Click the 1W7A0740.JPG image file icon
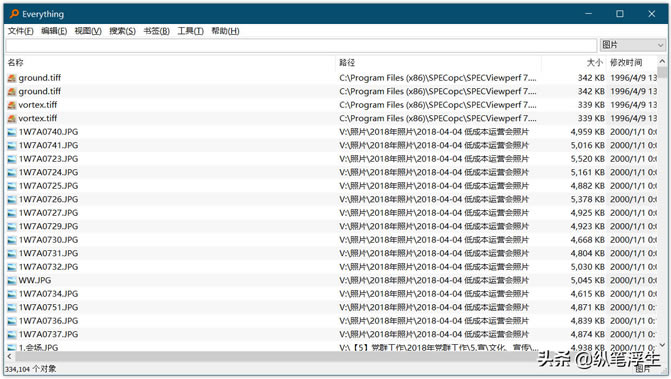This screenshot has width=671, height=379. coord(12,132)
